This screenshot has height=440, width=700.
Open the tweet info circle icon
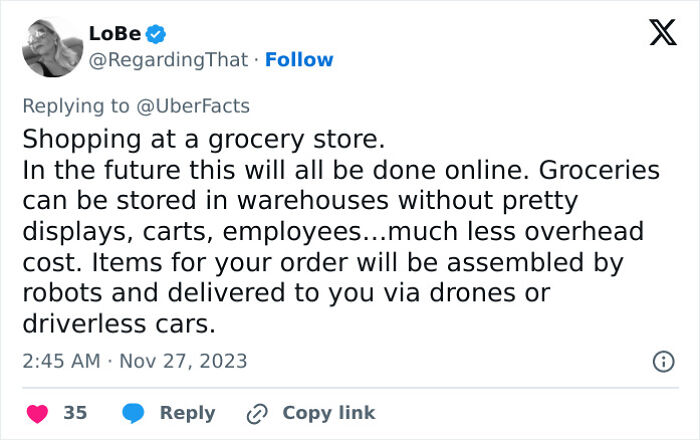662,362
